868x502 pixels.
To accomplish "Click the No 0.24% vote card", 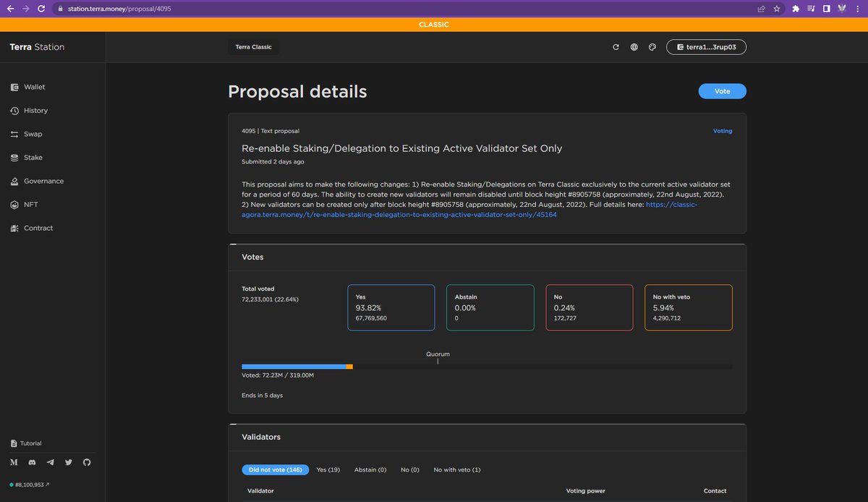I will click(x=590, y=307).
